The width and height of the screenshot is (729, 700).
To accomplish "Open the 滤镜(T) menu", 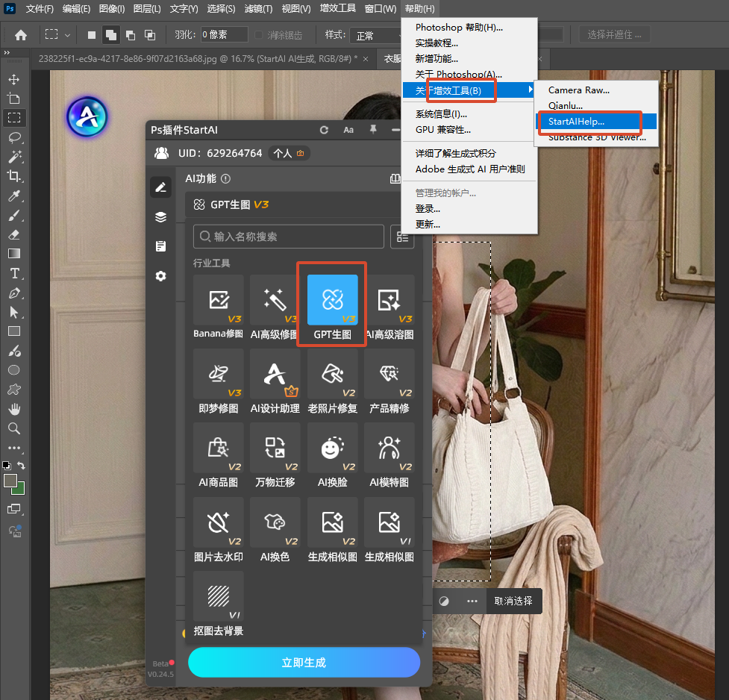I will click(258, 9).
